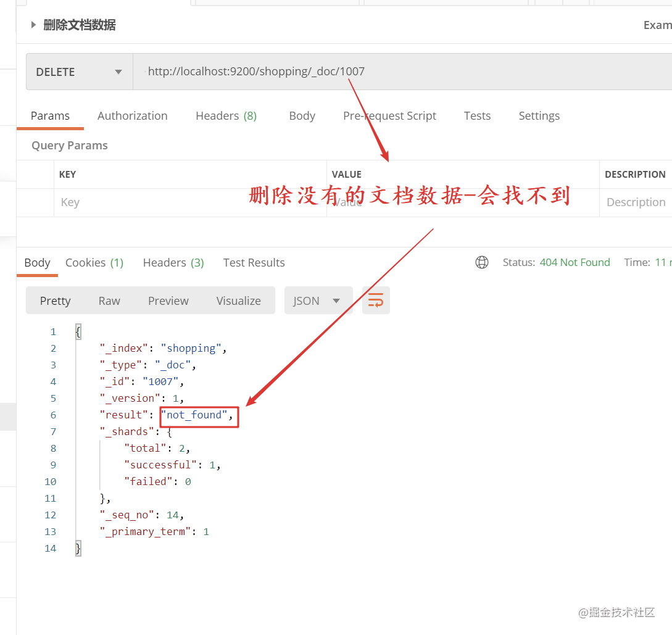Switch response view to Raw
Screen dimensions: 672x635
(109, 301)
